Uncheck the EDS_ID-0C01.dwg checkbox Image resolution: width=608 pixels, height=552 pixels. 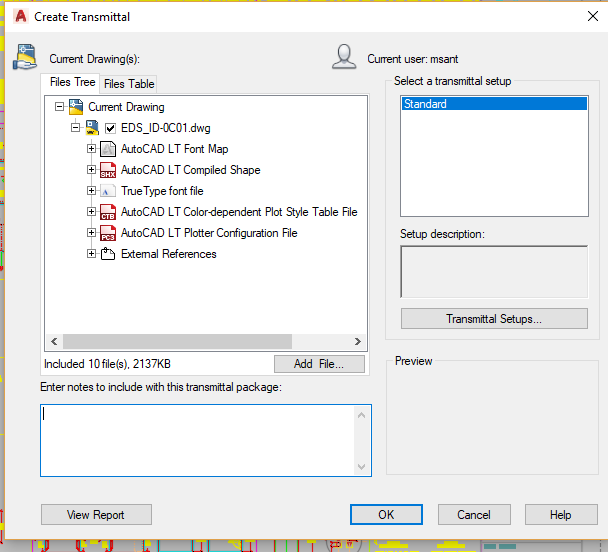pos(111,128)
